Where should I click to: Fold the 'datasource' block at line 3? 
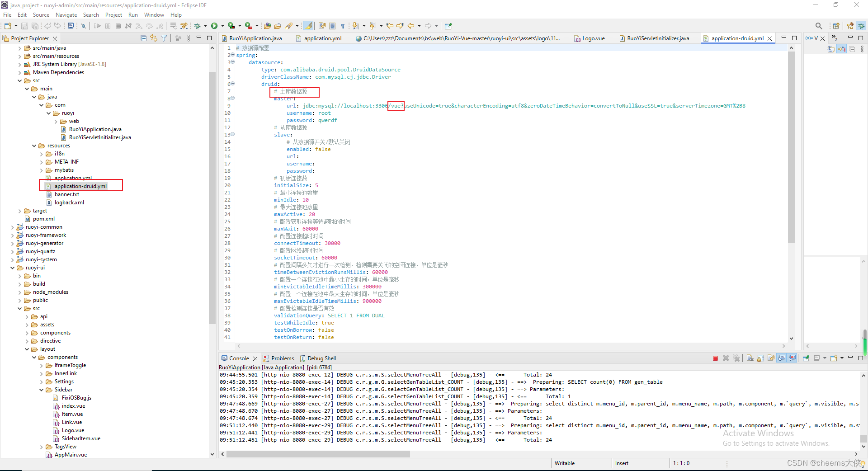[233, 62]
